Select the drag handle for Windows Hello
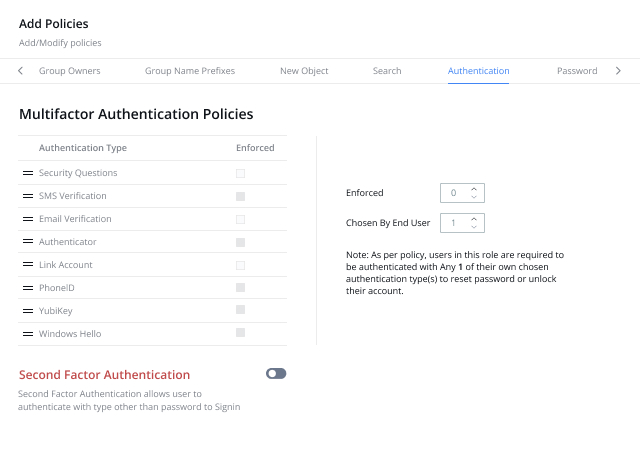 (x=28, y=334)
